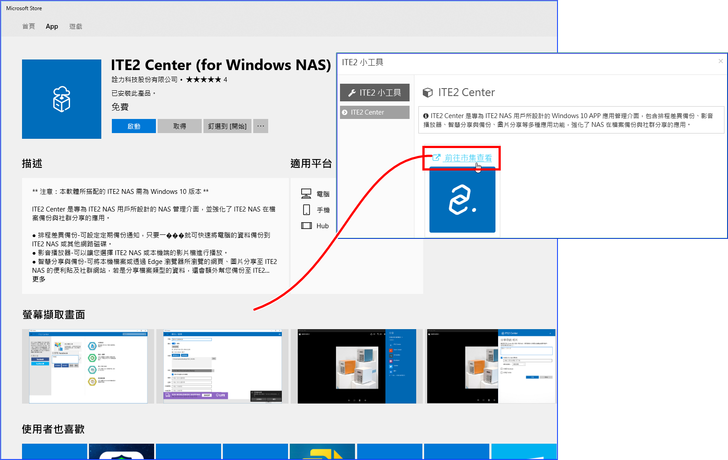This screenshot has width=728, height=460.
Task: Click the 描述 heading
Action: pyautogui.click(x=32, y=163)
